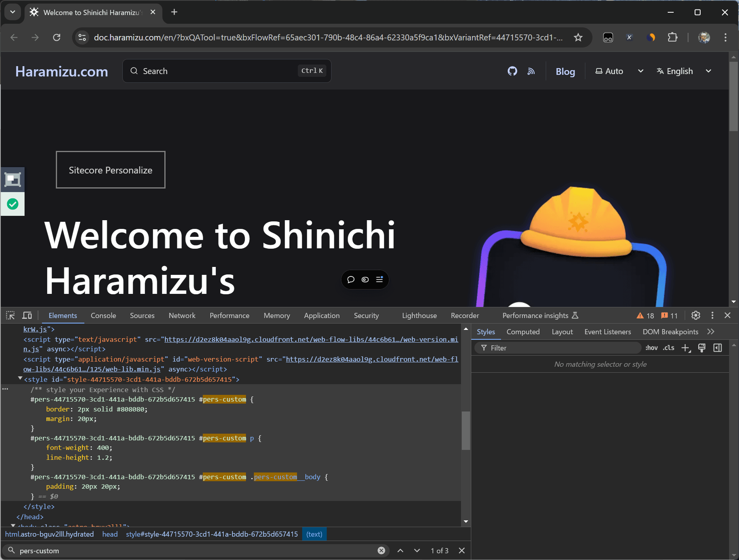Clear the DevTools search field

[x=381, y=550]
